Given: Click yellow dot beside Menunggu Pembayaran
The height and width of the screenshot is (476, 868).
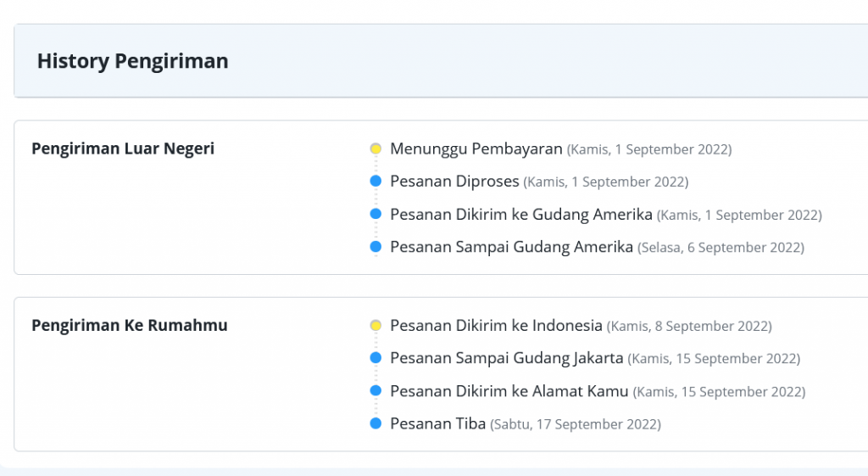Looking at the screenshot, I should click(376, 148).
